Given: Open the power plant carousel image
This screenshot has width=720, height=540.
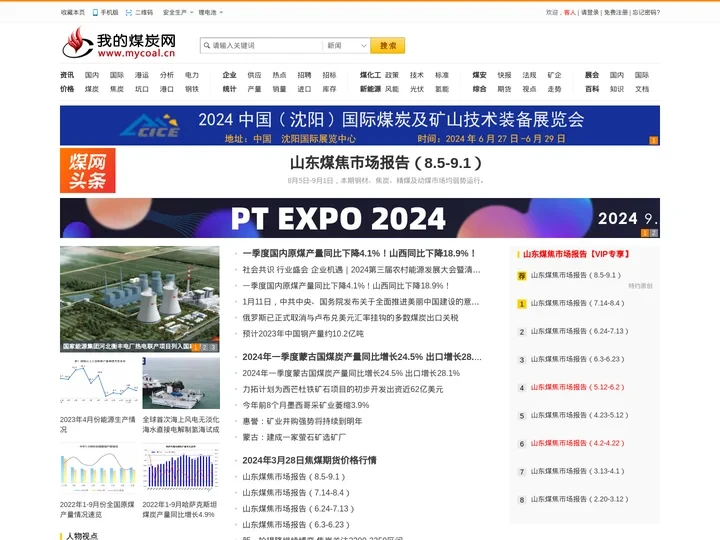Looking at the screenshot, I should [140, 299].
